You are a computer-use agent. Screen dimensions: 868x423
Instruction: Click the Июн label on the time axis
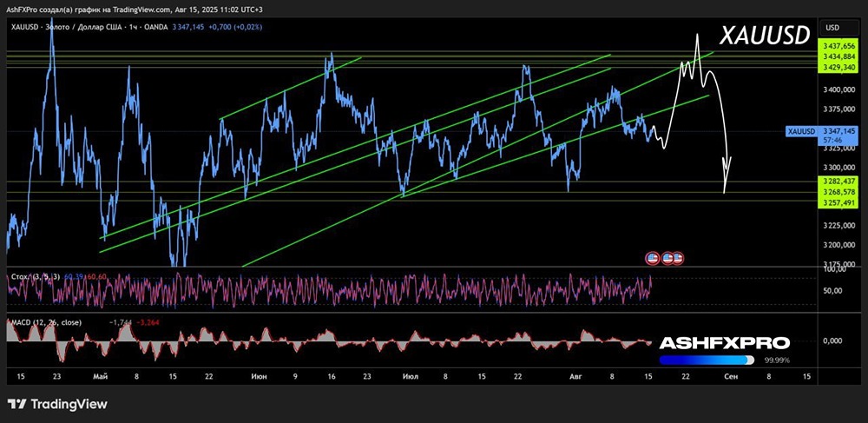coord(259,378)
